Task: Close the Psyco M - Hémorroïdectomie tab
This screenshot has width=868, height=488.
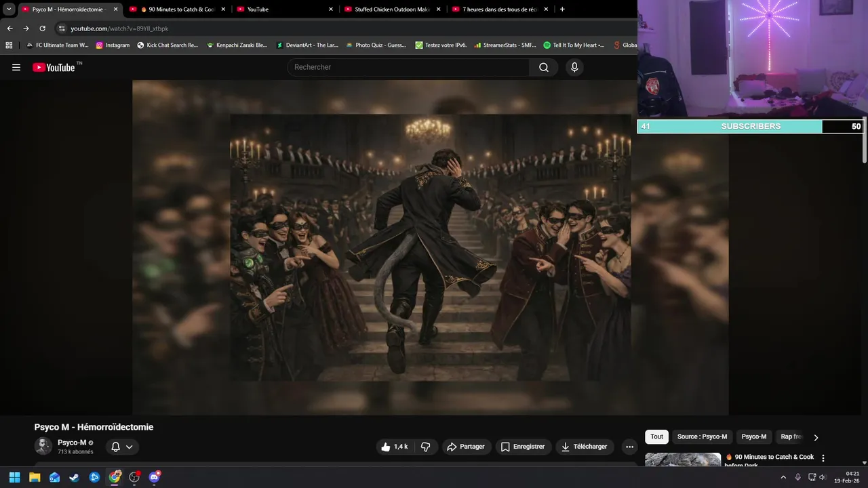Action: tap(115, 9)
